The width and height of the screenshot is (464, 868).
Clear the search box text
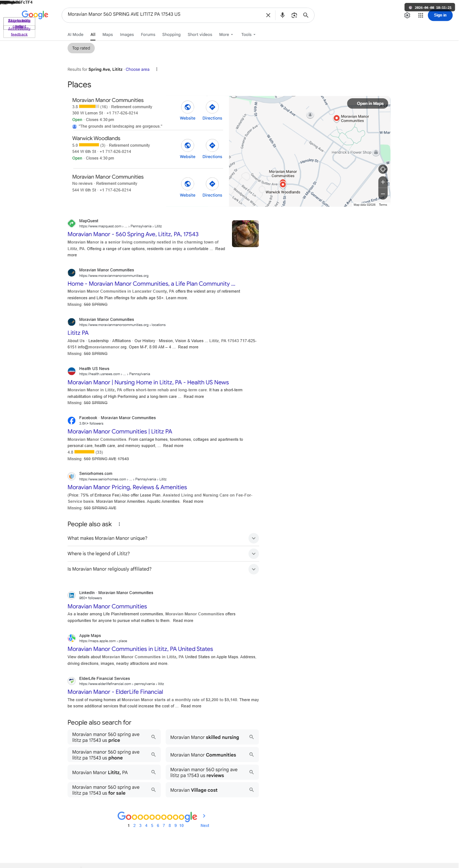click(x=268, y=15)
